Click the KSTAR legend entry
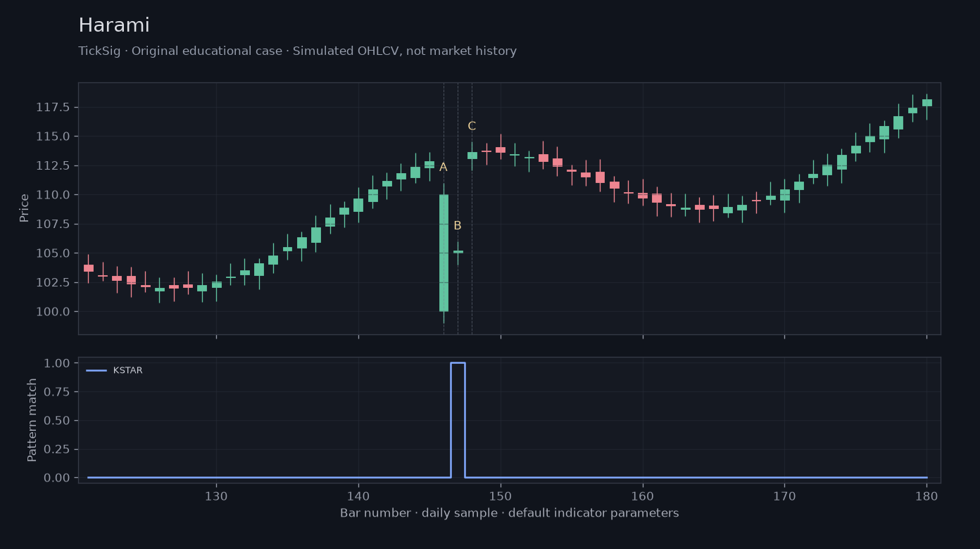The image size is (980, 549). click(114, 370)
